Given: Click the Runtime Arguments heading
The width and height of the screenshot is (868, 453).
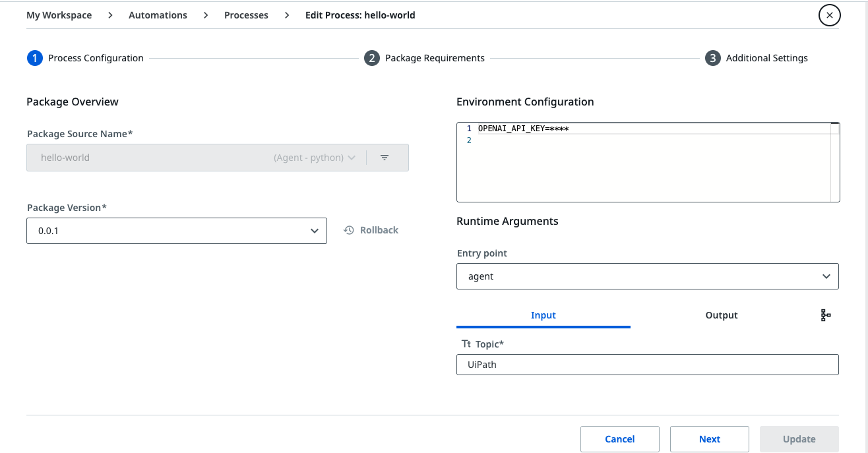Looking at the screenshot, I should coord(507,221).
